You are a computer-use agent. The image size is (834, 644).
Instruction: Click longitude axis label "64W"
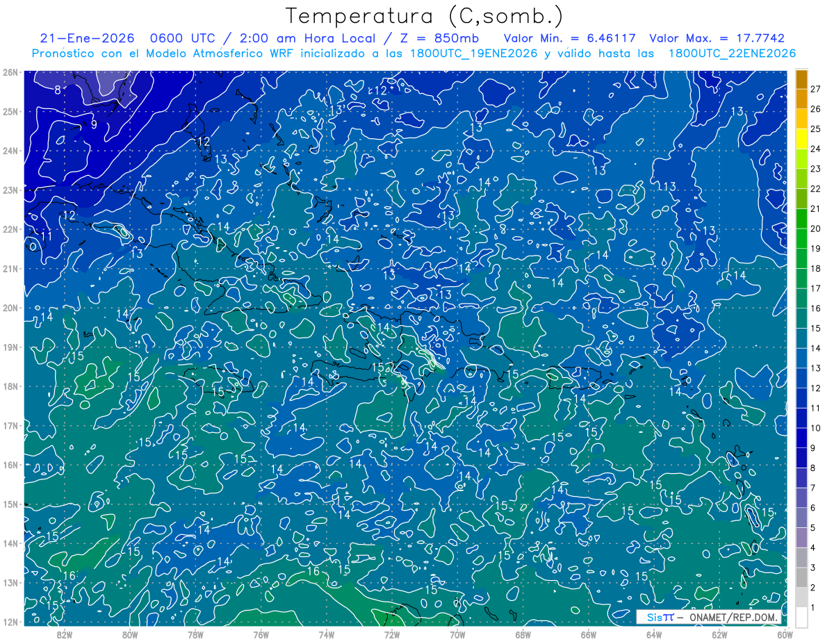[654, 634]
